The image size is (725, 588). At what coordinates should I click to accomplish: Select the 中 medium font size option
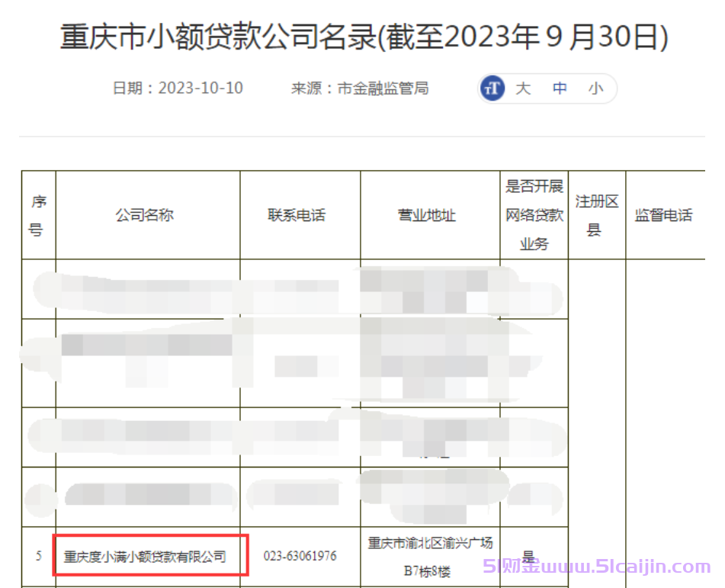560,88
